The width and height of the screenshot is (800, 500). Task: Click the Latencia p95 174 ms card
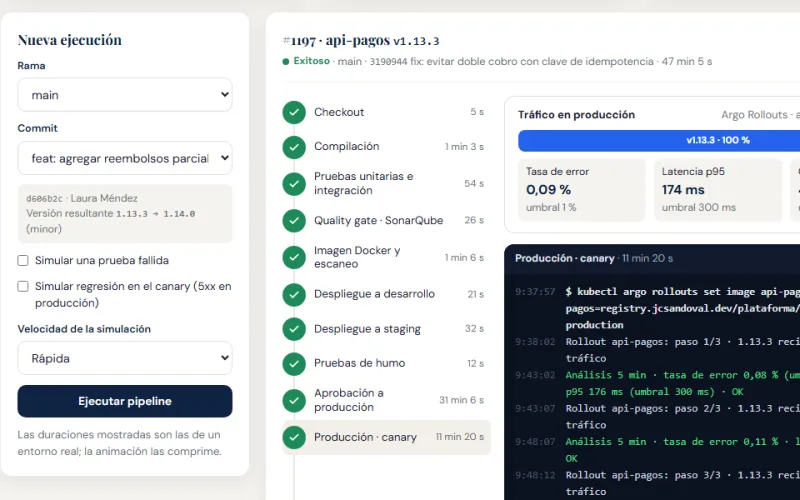[718, 190]
